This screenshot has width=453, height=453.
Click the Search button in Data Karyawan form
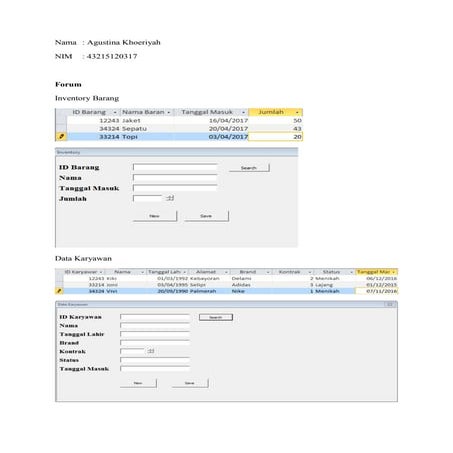216,317
